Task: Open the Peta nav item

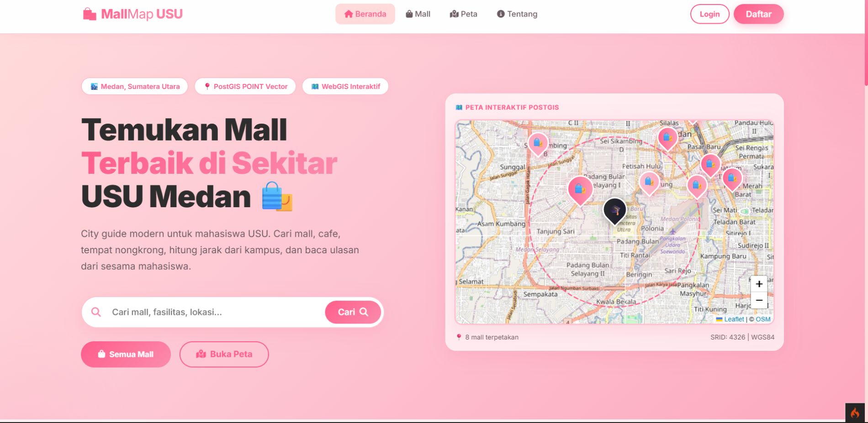Action: click(463, 14)
